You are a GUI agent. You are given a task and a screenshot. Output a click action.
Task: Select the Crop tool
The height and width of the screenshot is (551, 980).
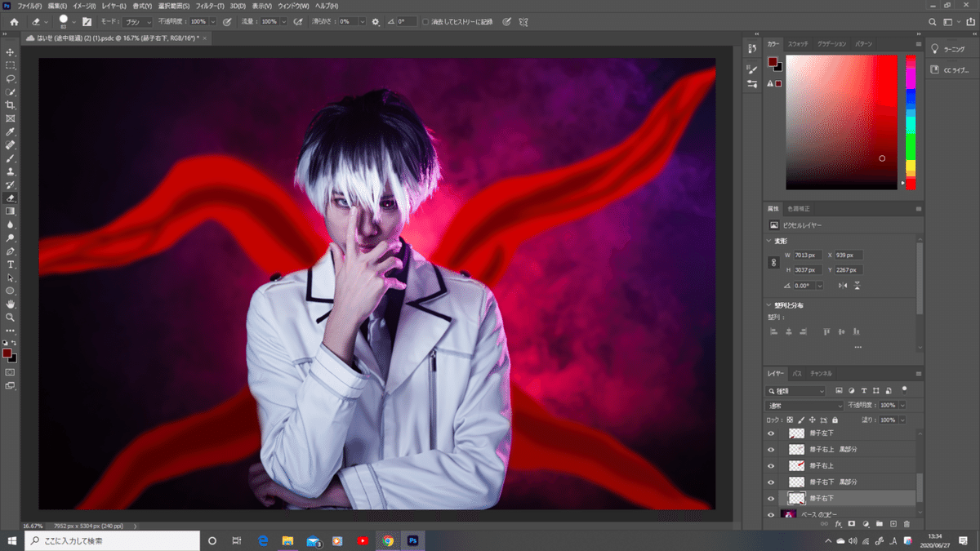coord(11,105)
